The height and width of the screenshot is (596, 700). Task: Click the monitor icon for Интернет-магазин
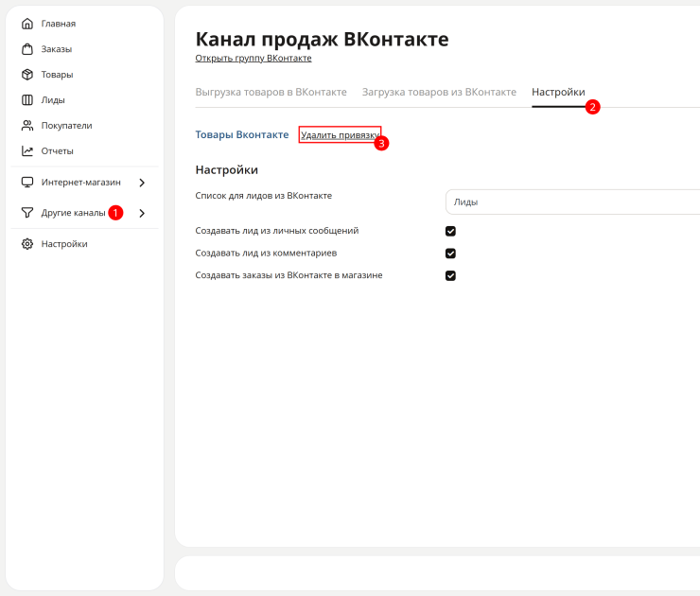(x=27, y=183)
